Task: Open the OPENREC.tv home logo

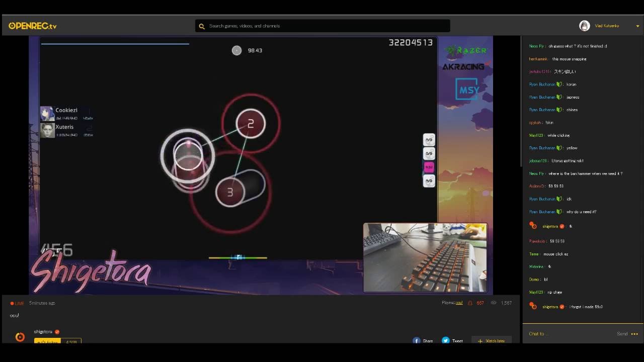Action: click(x=33, y=26)
